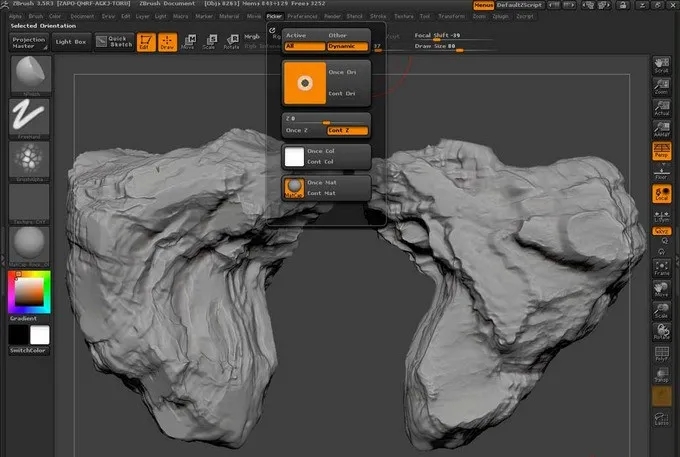Click the Frame icon on right shelf
The image size is (680, 457).
pos(661,266)
